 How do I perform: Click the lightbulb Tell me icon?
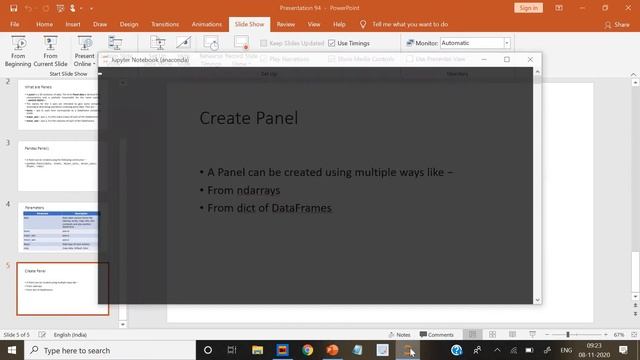[x=363, y=24]
